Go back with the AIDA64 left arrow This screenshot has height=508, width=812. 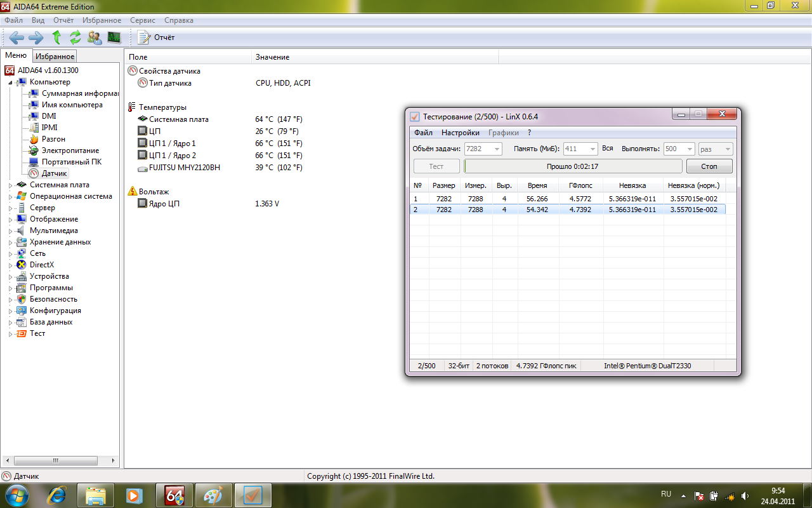pyautogui.click(x=16, y=37)
